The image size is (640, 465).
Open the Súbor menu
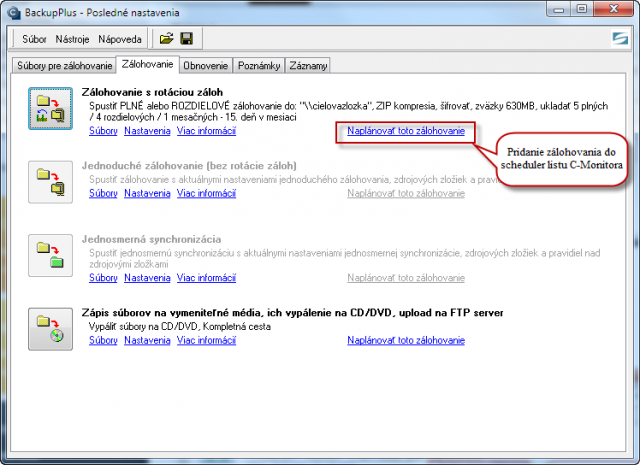34,39
